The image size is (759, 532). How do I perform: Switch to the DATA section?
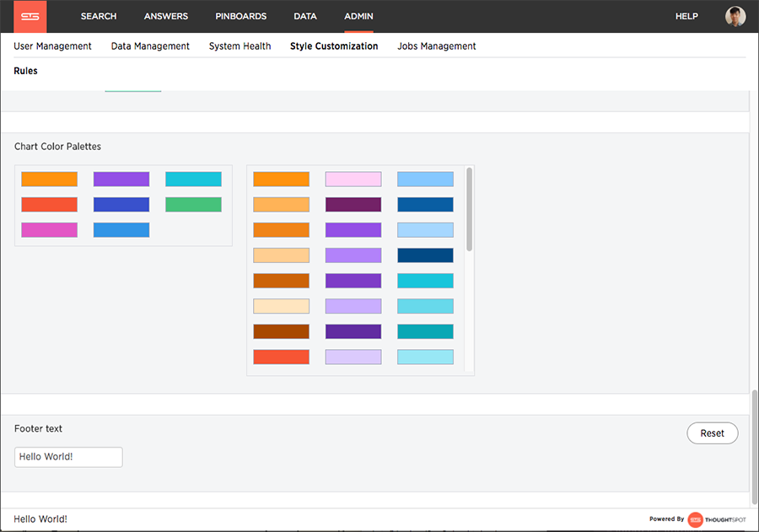(305, 17)
